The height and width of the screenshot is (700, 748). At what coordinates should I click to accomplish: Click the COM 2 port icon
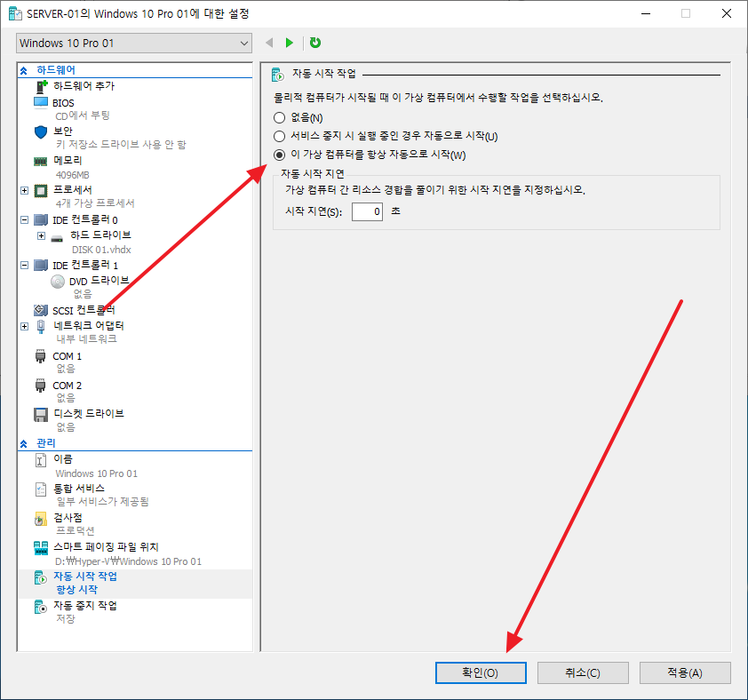point(41,385)
